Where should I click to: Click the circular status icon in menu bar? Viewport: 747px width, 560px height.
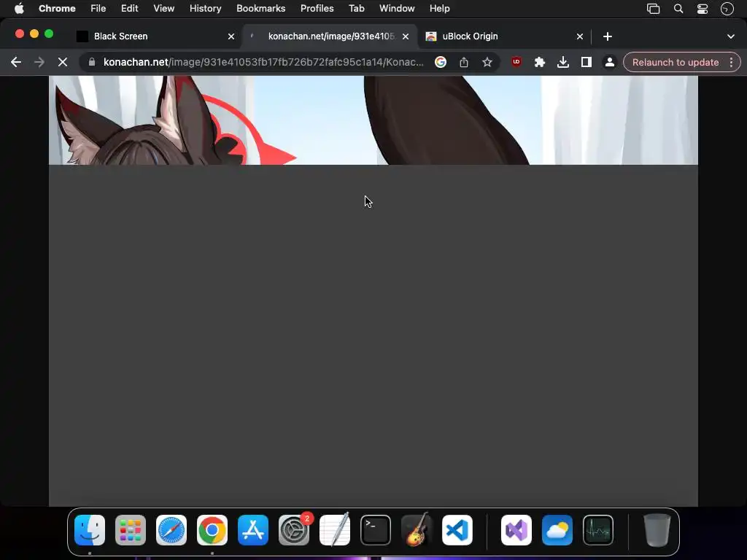(727, 9)
